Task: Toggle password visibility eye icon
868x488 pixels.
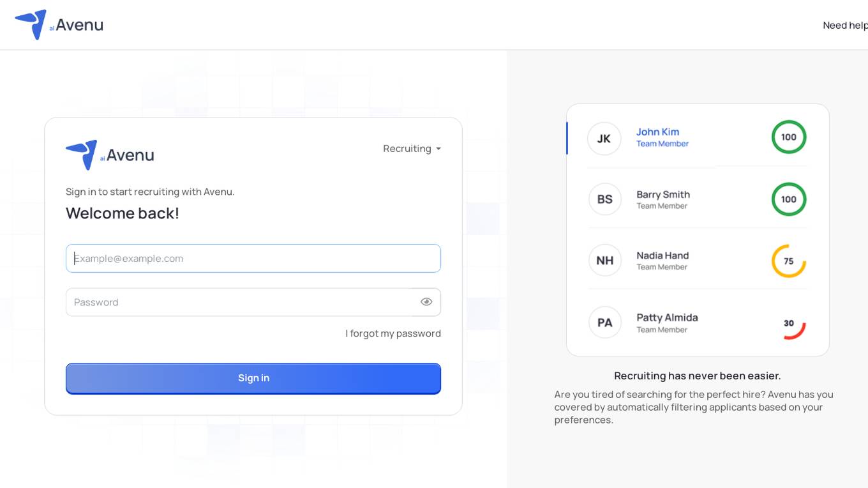Action: click(426, 302)
